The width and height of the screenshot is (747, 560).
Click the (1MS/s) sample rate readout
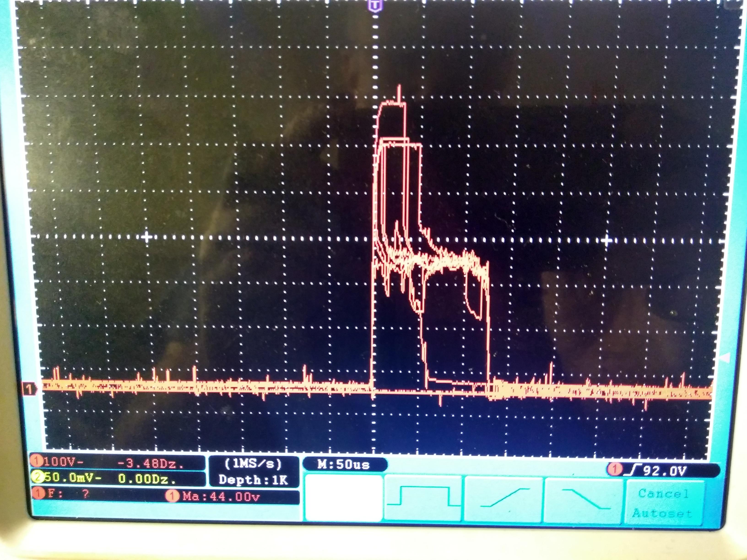click(x=254, y=464)
